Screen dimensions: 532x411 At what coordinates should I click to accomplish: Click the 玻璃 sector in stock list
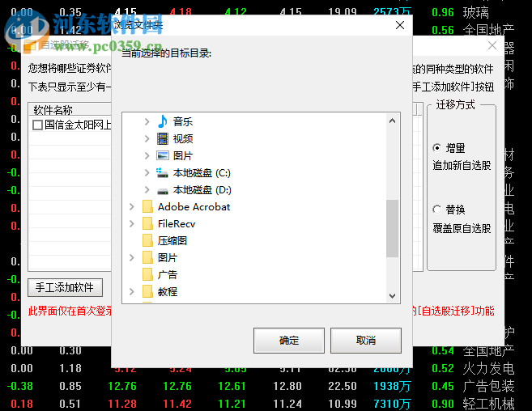click(x=475, y=13)
